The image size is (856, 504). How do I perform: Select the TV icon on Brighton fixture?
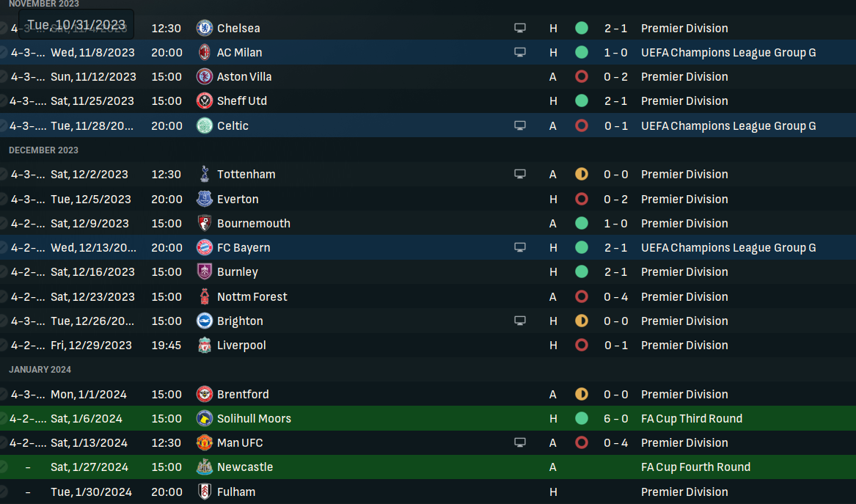coord(520,321)
